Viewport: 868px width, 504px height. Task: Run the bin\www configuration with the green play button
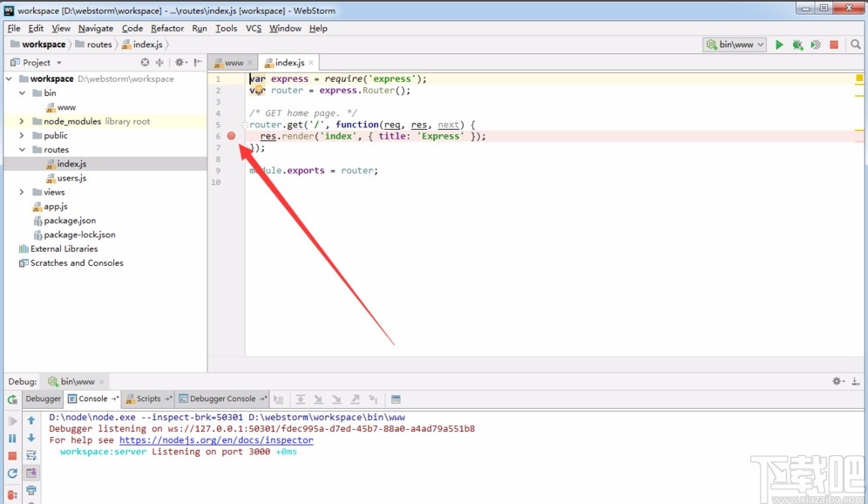pyautogui.click(x=779, y=44)
